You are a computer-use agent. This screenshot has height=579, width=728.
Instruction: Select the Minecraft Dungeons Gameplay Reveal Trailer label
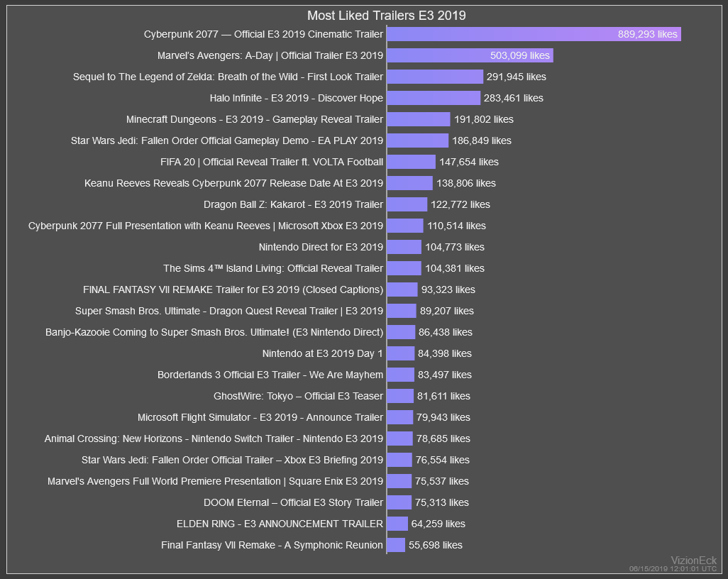pos(255,119)
